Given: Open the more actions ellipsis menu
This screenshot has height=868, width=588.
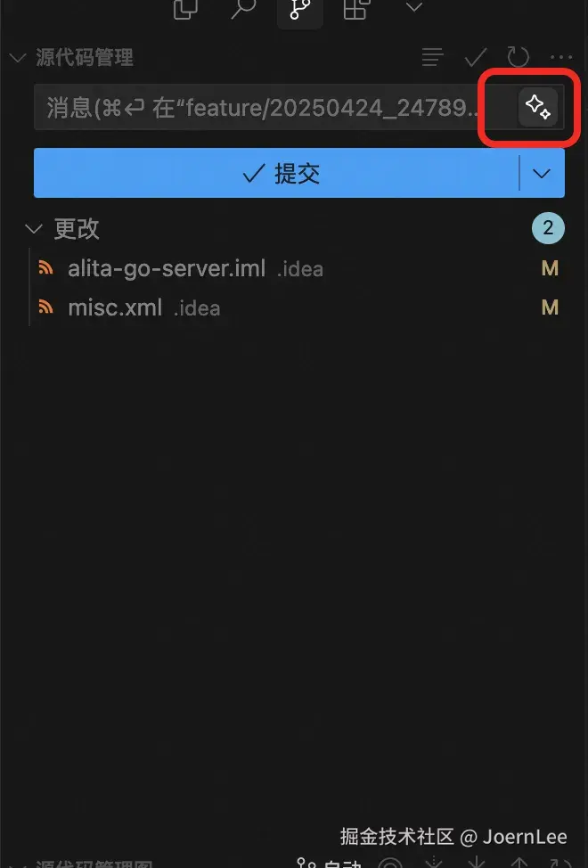Looking at the screenshot, I should (561, 57).
